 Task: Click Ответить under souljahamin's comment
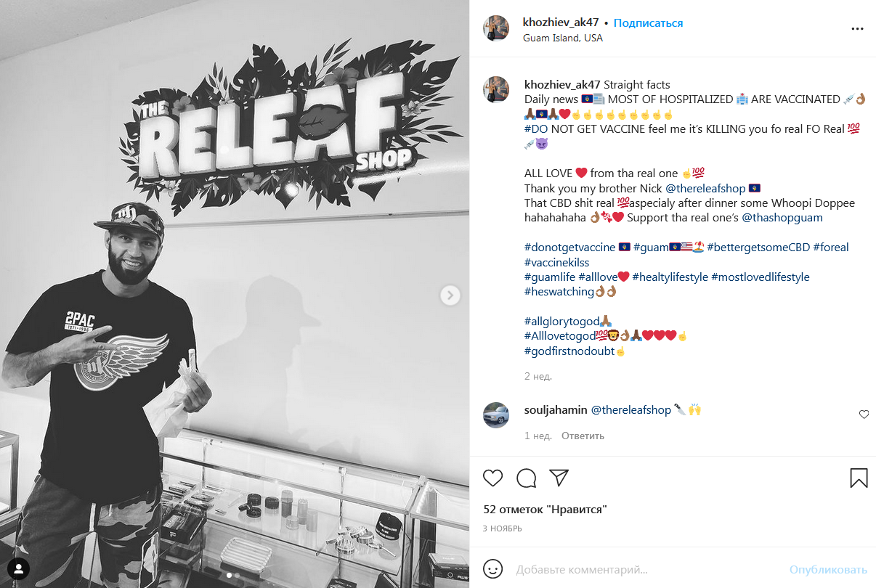[583, 436]
